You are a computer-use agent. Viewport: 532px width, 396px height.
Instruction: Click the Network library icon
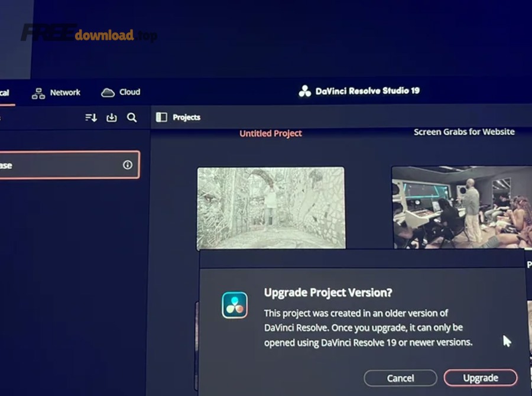[x=38, y=93]
